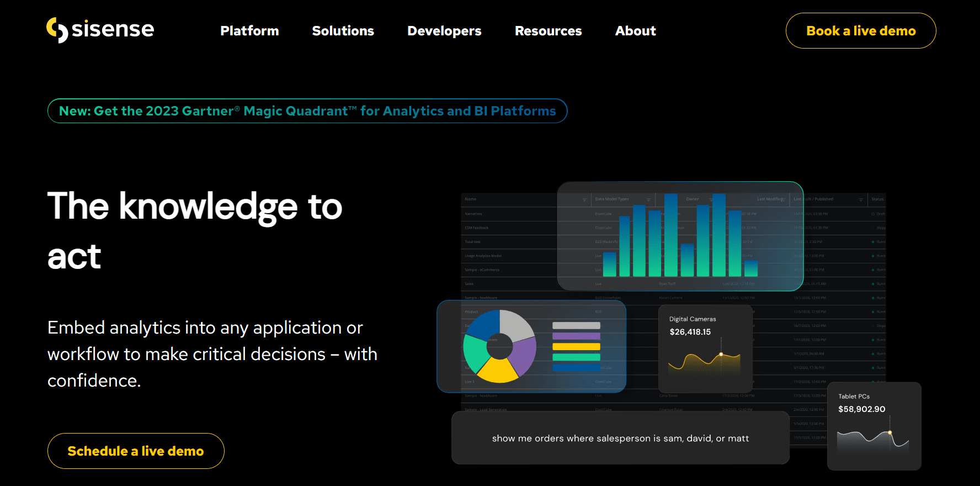Open the Resources menu
Screen dimensions: 980x486
click(x=548, y=31)
